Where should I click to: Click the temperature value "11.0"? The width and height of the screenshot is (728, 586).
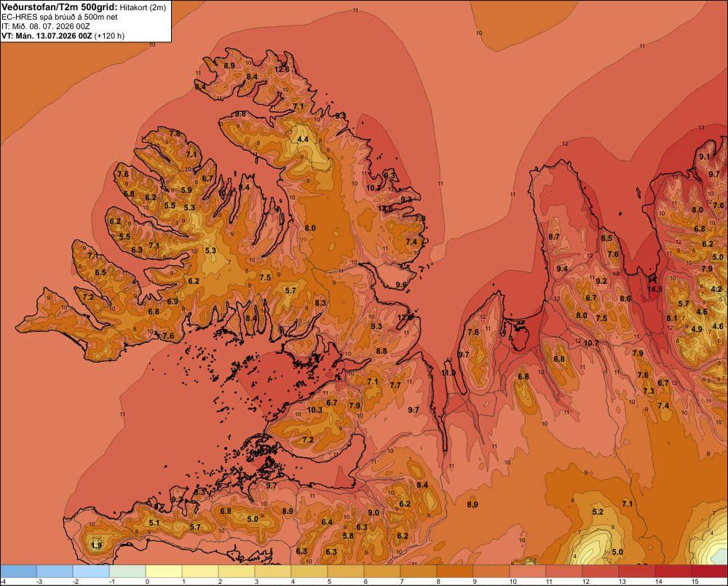448,373
